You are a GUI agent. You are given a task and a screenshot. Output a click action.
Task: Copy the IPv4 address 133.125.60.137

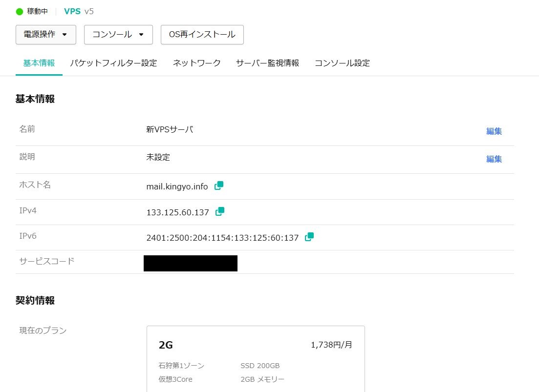click(219, 211)
